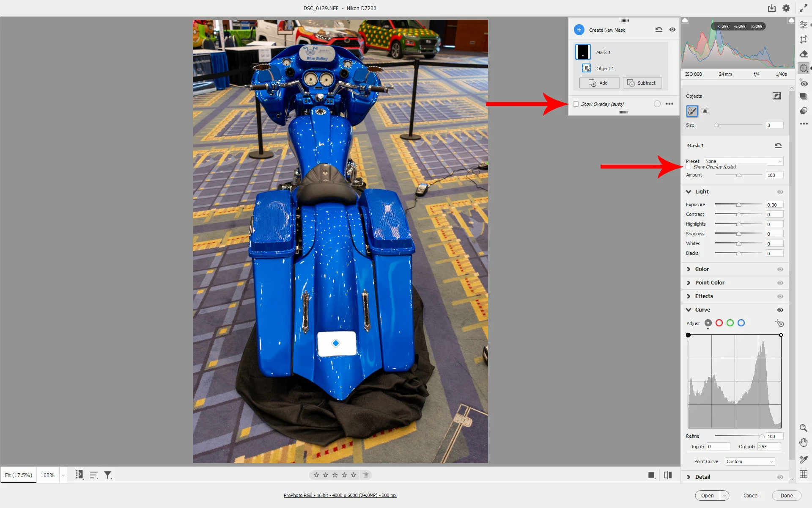This screenshot has width=812, height=508.
Task: Enable Show Overlay checkbox in mask panel
Action: (x=576, y=104)
